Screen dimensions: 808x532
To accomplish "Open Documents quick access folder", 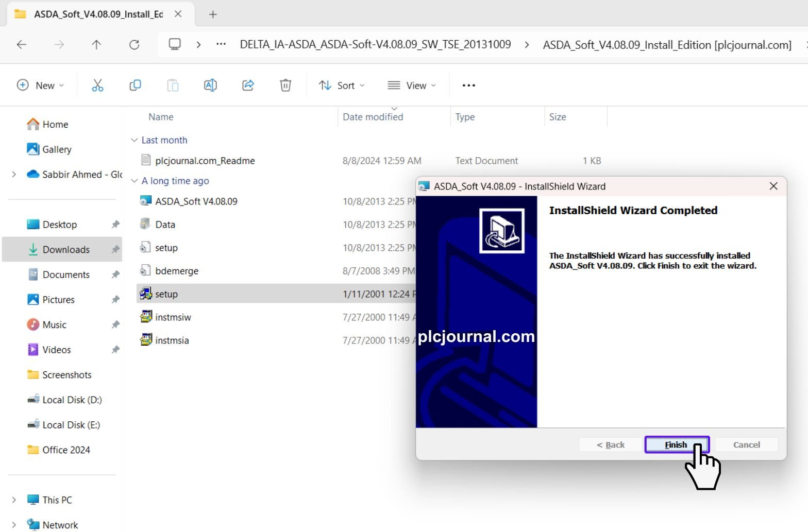I will [58, 274].
